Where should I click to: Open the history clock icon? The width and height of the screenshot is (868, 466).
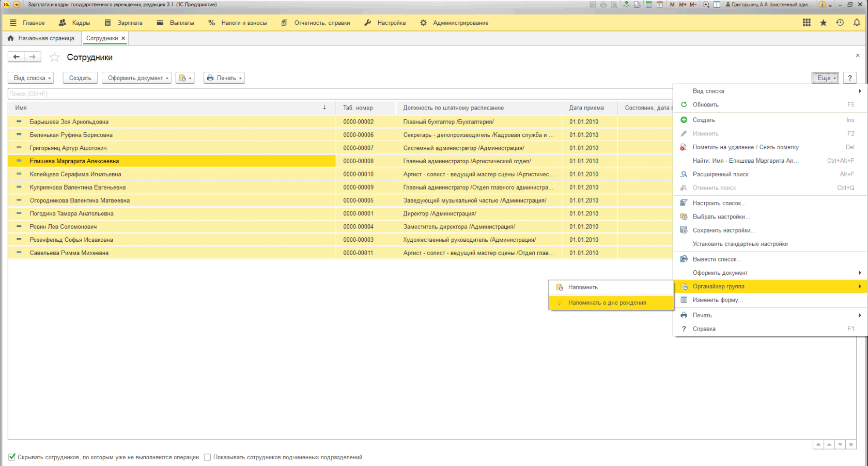click(840, 23)
